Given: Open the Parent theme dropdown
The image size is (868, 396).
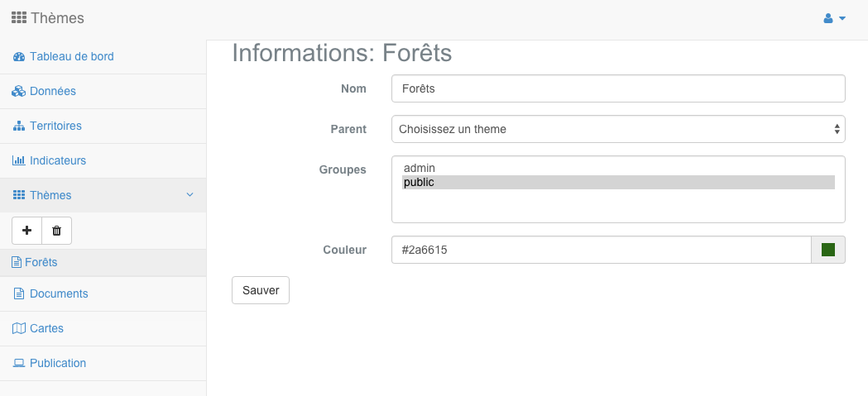Looking at the screenshot, I should 618,129.
